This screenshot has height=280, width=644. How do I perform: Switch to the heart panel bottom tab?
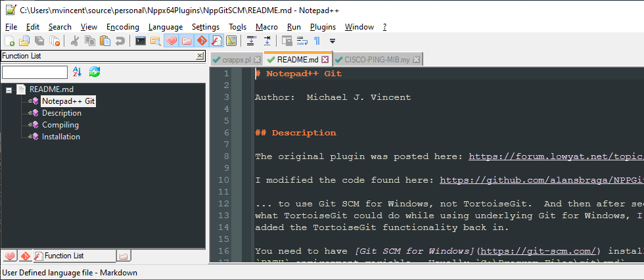pyautogui.click(x=9, y=256)
